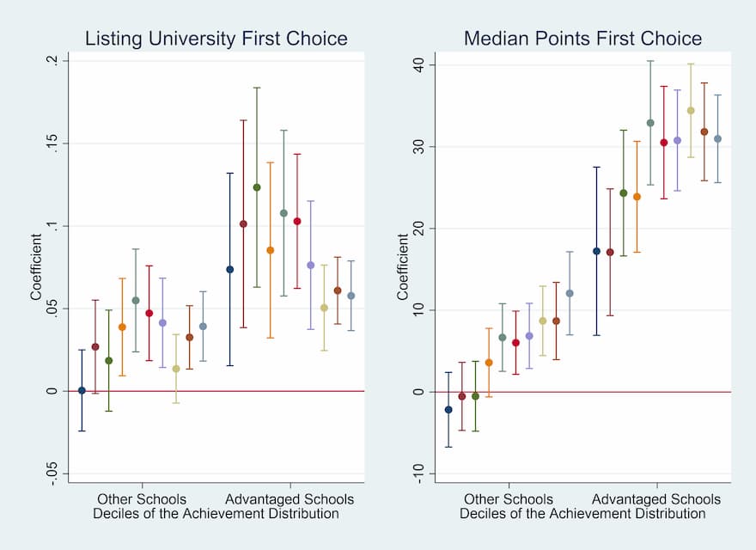The width and height of the screenshot is (756, 550).
Task: Click the left chart's "Coefficient" y-axis label
Action: pyautogui.click(x=37, y=266)
